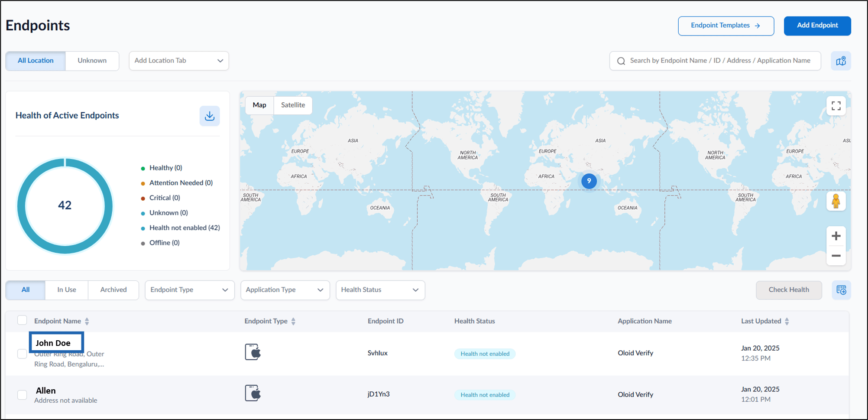Select all endpoints with header checkbox

(22, 320)
